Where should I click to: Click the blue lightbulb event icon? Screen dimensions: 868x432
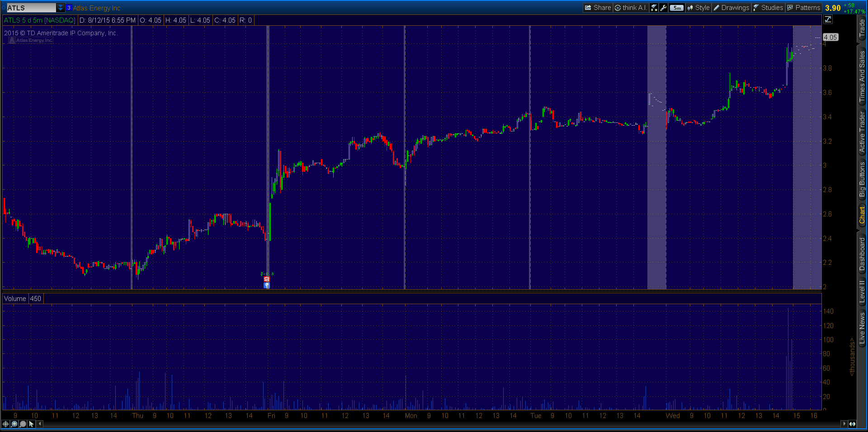coord(267,285)
